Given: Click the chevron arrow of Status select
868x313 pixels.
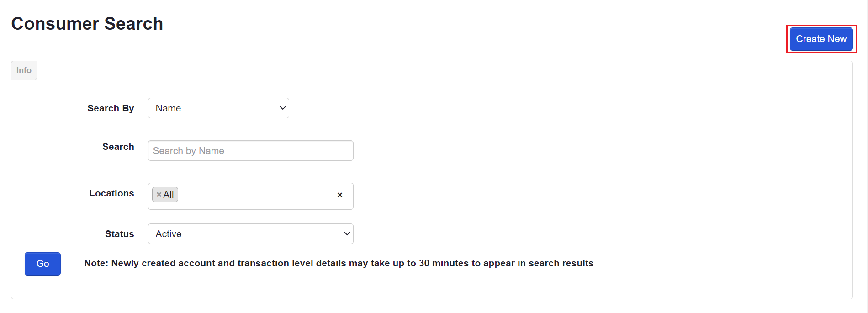Looking at the screenshot, I should tap(347, 234).
